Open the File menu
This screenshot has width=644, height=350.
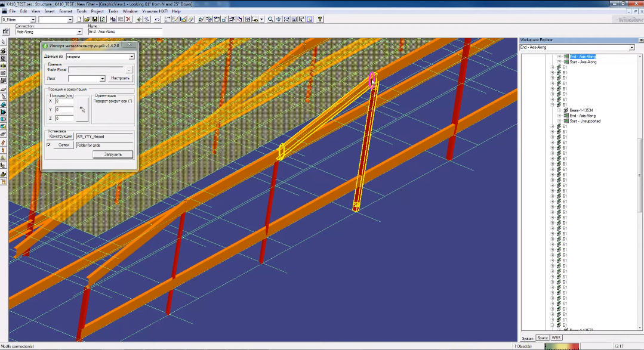pyautogui.click(x=13, y=11)
